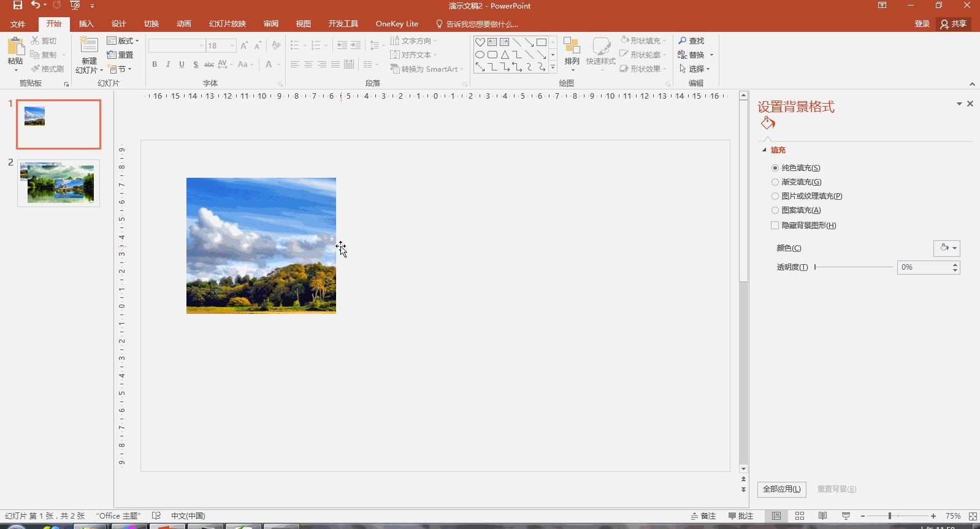Select slide 2 thumbnail
This screenshot has height=529, width=980.
tap(58, 183)
